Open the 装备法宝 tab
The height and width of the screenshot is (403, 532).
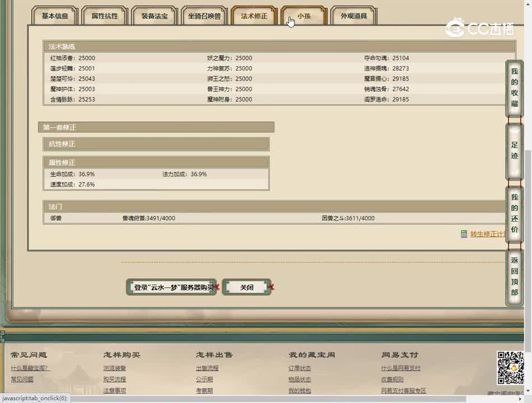pos(155,16)
